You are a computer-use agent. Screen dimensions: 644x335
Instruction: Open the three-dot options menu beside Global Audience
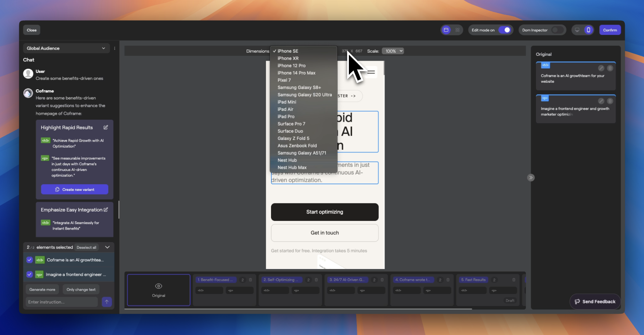click(x=115, y=49)
